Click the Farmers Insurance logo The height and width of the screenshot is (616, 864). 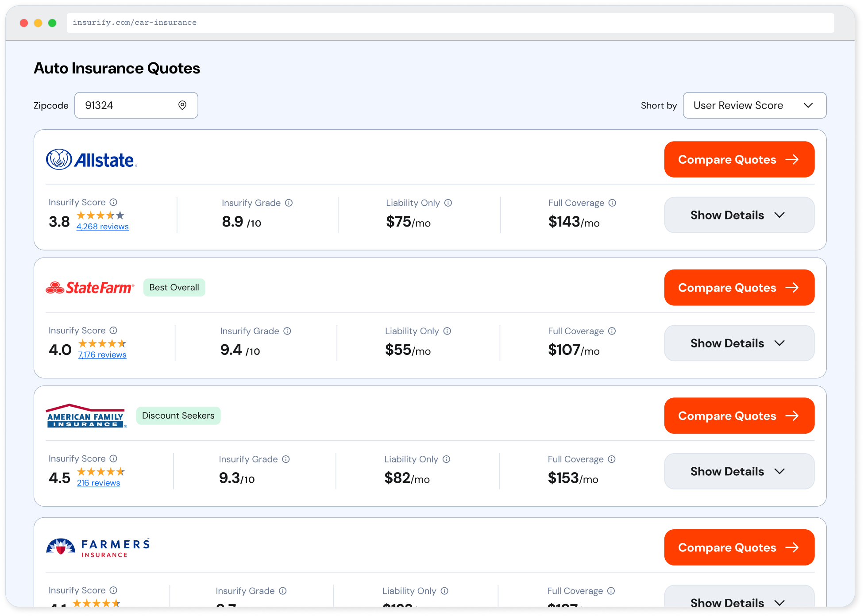98,547
